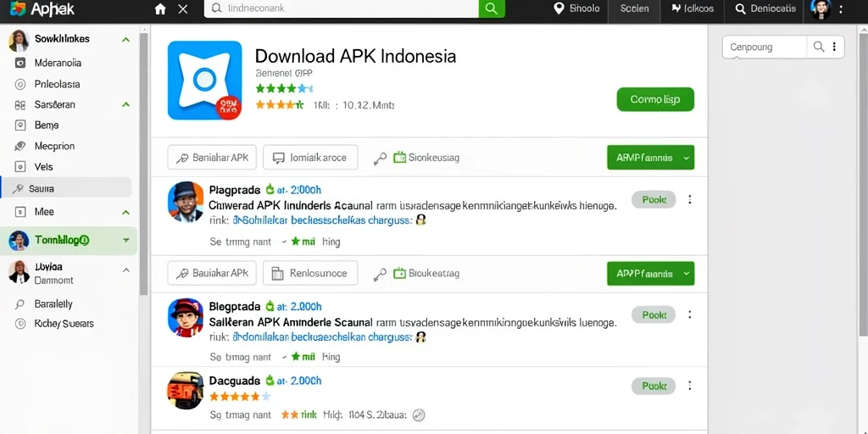Click the green search button
Screen dimensions: 868x434
(492, 8)
